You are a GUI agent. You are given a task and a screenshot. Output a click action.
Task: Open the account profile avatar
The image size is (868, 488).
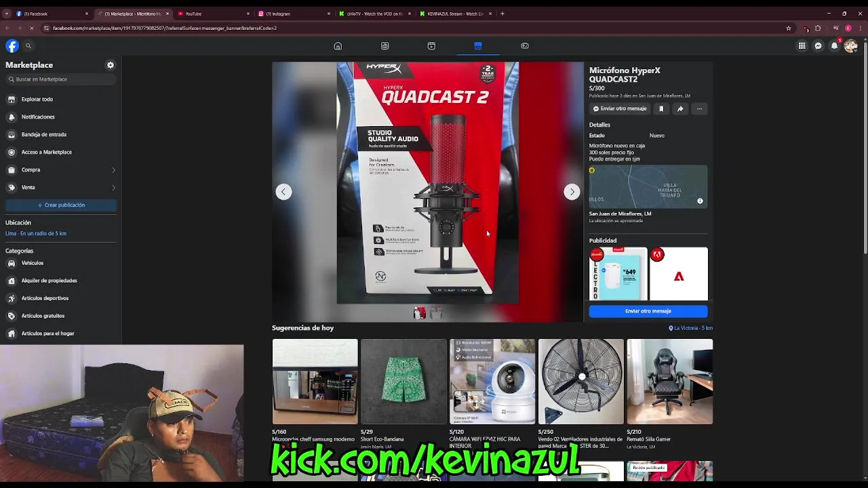[x=851, y=45]
